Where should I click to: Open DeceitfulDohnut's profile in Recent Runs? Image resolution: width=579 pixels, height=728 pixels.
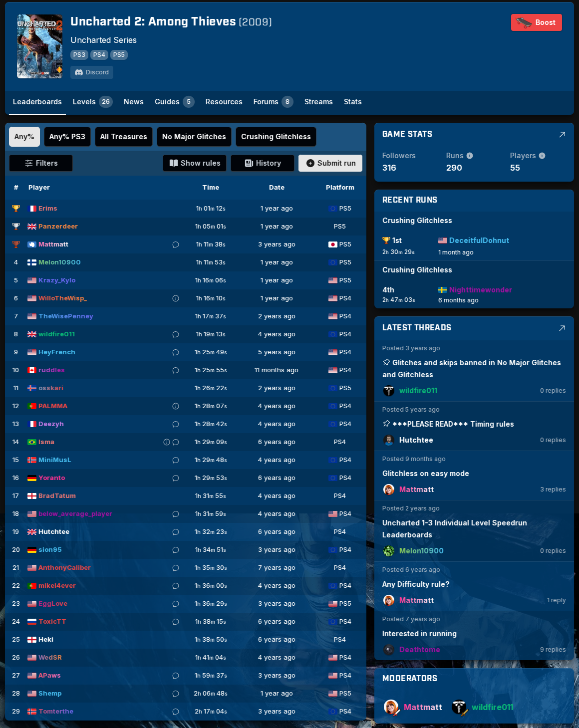(479, 241)
